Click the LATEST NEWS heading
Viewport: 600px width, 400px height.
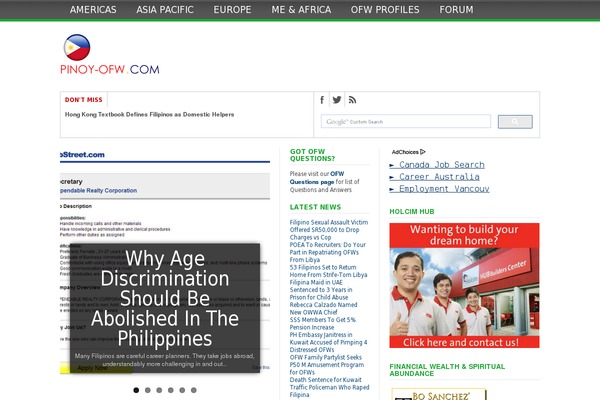pyautogui.click(x=315, y=207)
